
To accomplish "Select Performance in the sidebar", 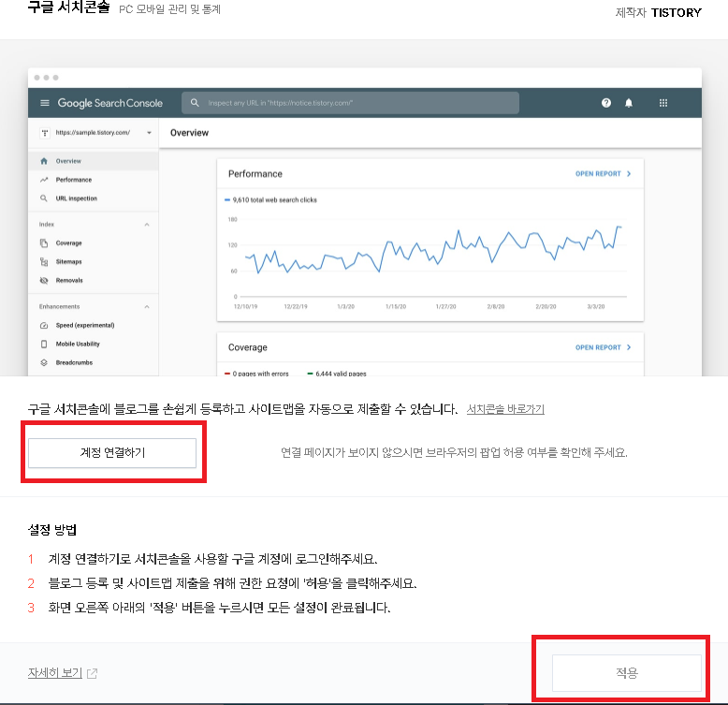I will pyautogui.click(x=93, y=180).
